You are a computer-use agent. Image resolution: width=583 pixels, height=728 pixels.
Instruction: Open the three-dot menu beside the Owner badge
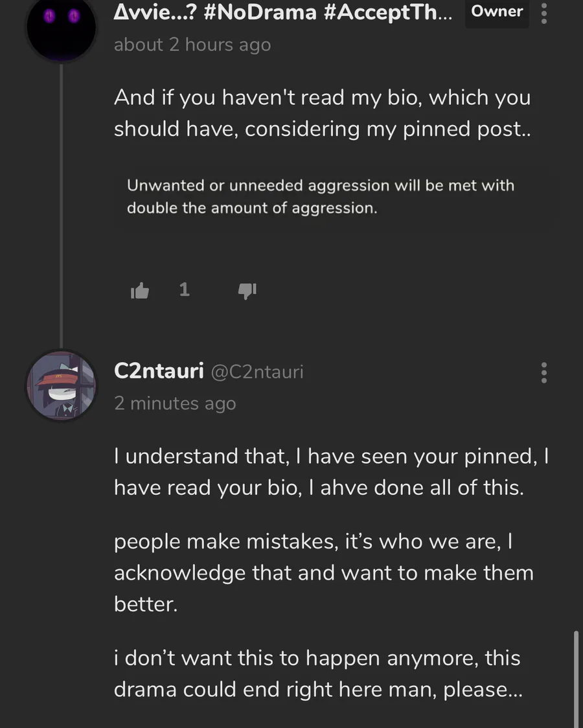(544, 13)
